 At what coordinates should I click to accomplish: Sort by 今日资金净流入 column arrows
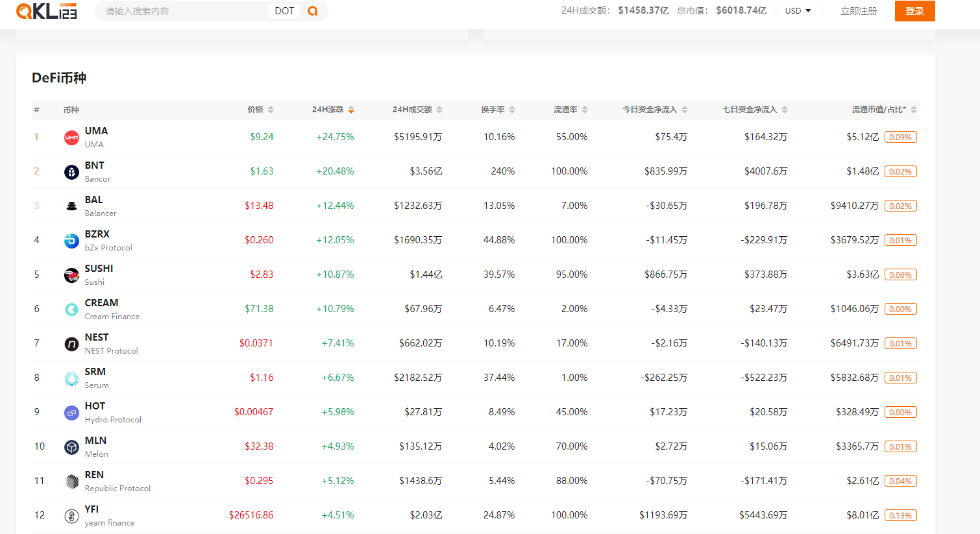[685, 110]
